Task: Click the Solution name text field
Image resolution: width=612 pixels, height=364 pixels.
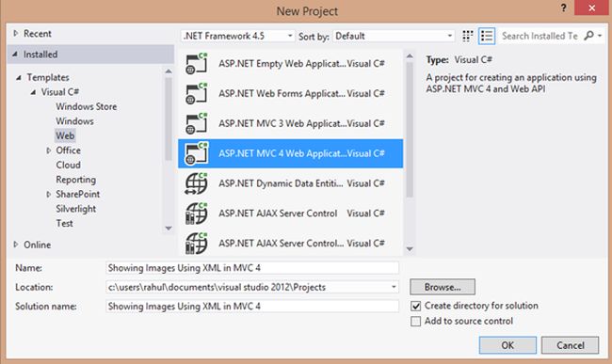Action: pos(252,307)
